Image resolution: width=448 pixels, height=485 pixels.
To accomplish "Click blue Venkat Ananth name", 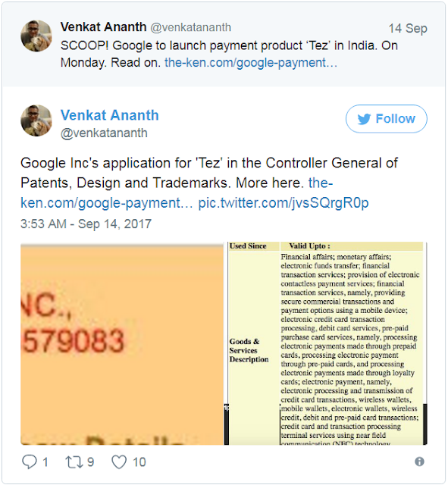I will point(109,115).
